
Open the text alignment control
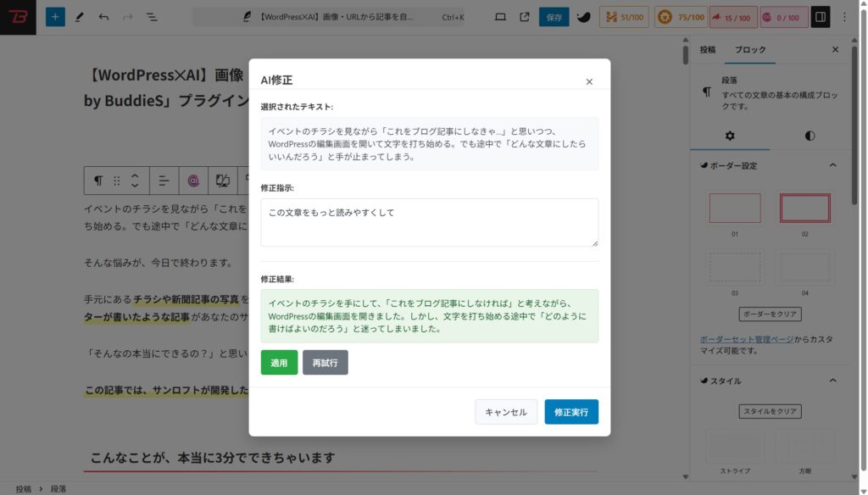click(164, 181)
